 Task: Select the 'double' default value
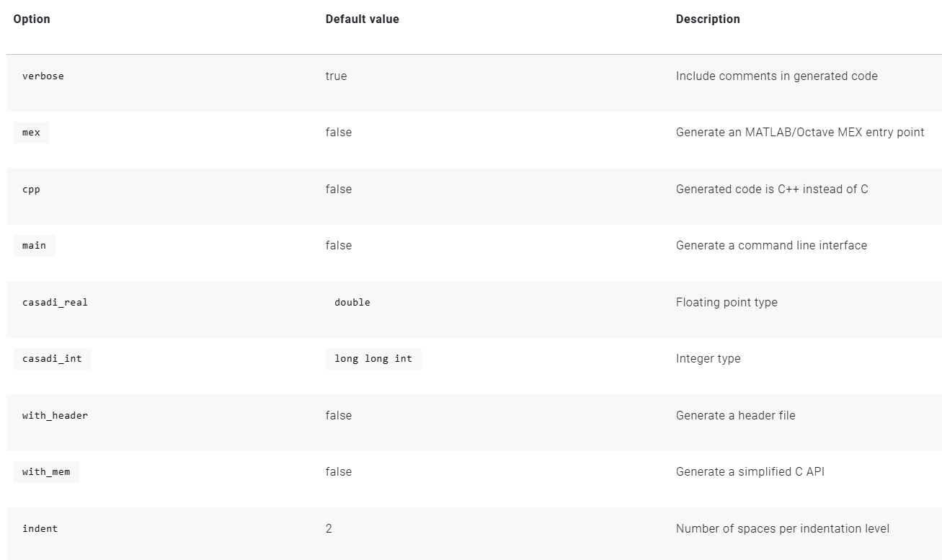point(352,303)
